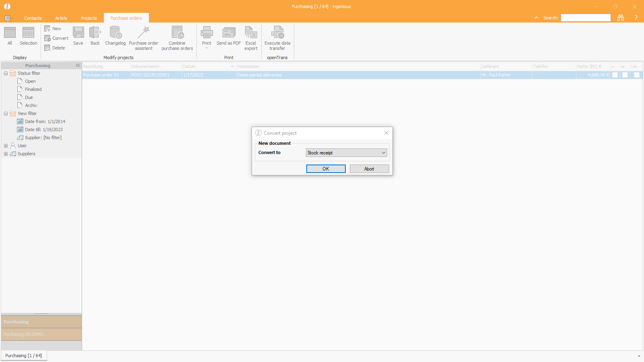Click the Abort button
The width and height of the screenshot is (644, 362).
point(369,169)
